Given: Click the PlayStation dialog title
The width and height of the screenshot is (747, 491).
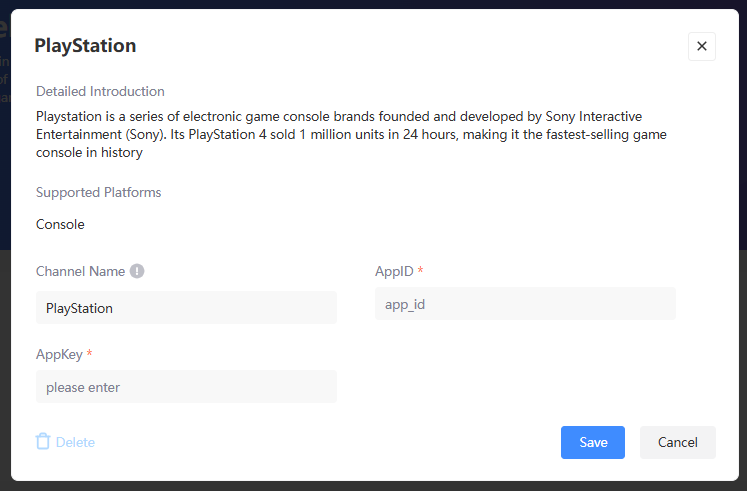Looking at the screenshot, I should pyautogui.click(x=85, y=46).
